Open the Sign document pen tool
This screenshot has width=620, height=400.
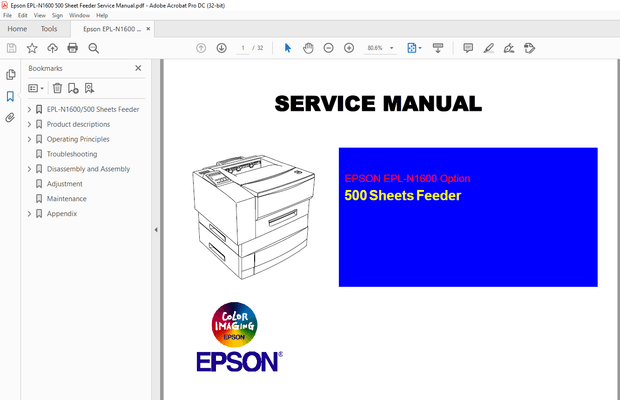click(x=509, y=48)
